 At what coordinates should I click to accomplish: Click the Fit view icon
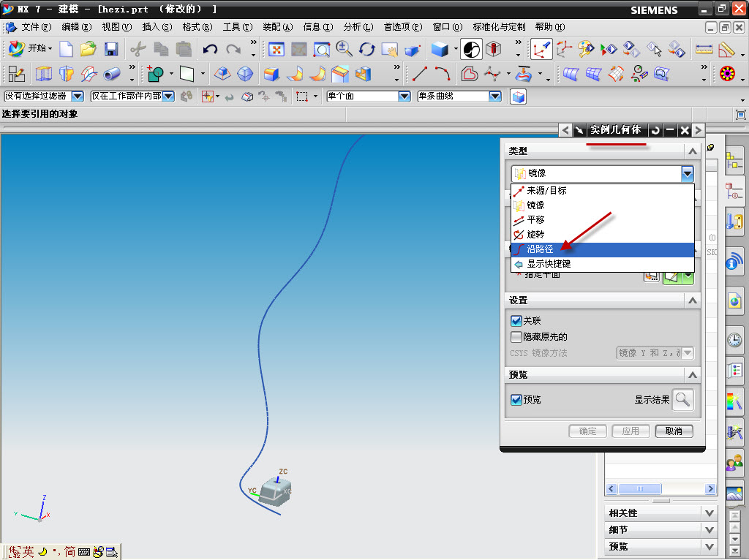coord(276,49)
